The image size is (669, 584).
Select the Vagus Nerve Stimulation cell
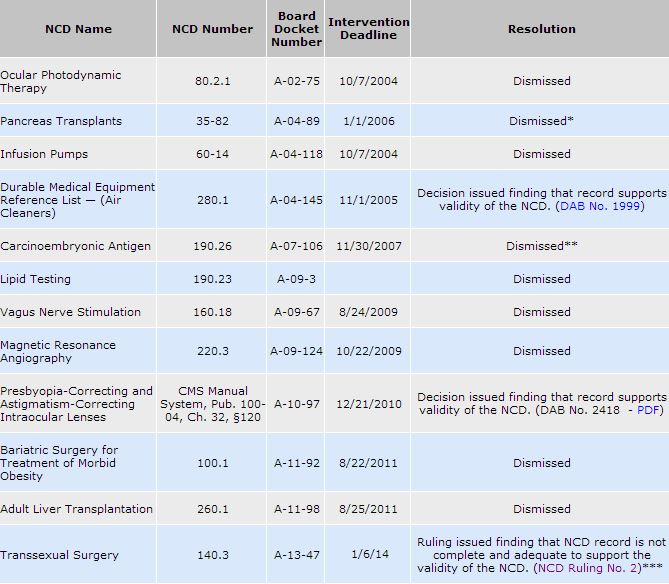(x=78, y=312)
